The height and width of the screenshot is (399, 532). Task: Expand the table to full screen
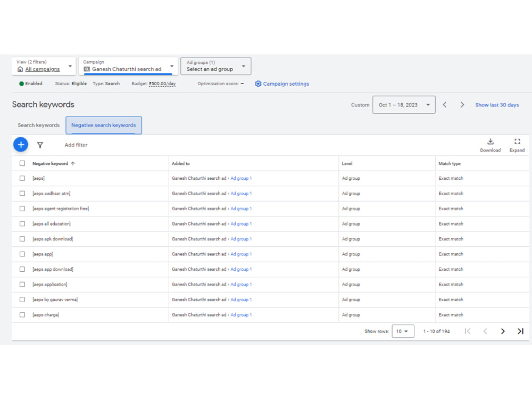517,145
